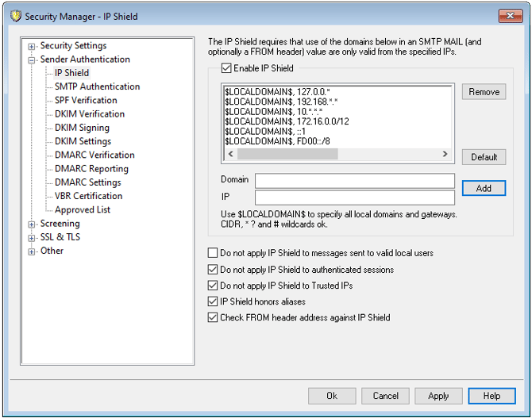Image resolution: width=532 pixels, height=418 pixels.
Task: Uncheck Check FROM header address option
Action: [213, 317]
